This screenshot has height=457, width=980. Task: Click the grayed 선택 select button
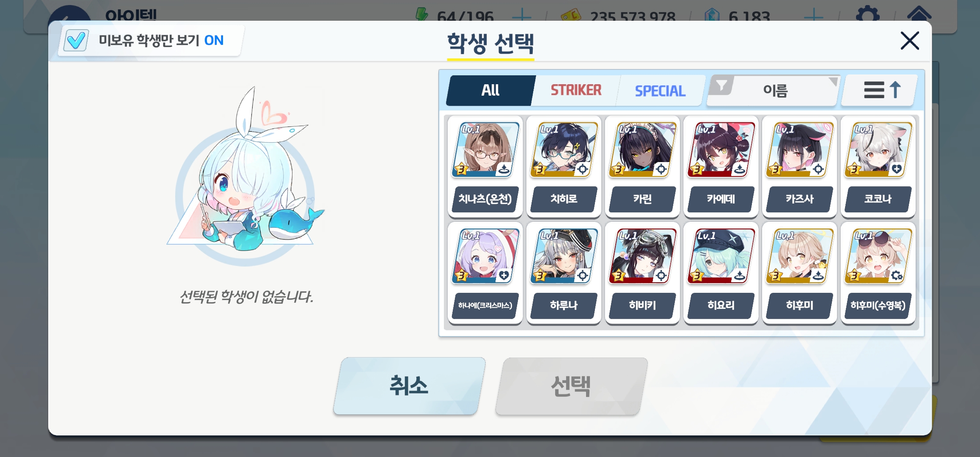pyautogui.click(x=571, y=386)
